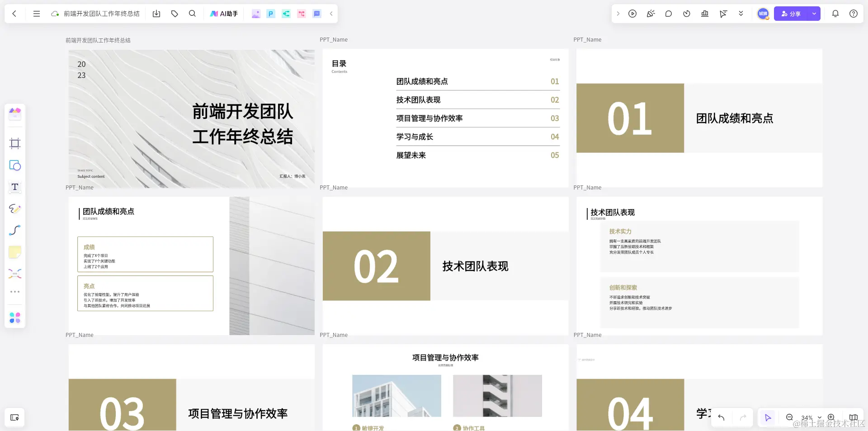Select the pen/brush drawing tool

pos(15,208)
